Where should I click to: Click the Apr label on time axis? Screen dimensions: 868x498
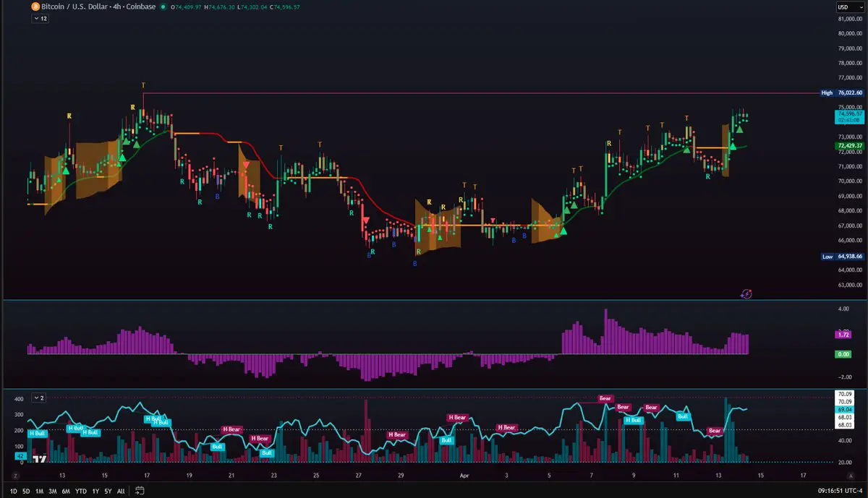coord(464,476)
